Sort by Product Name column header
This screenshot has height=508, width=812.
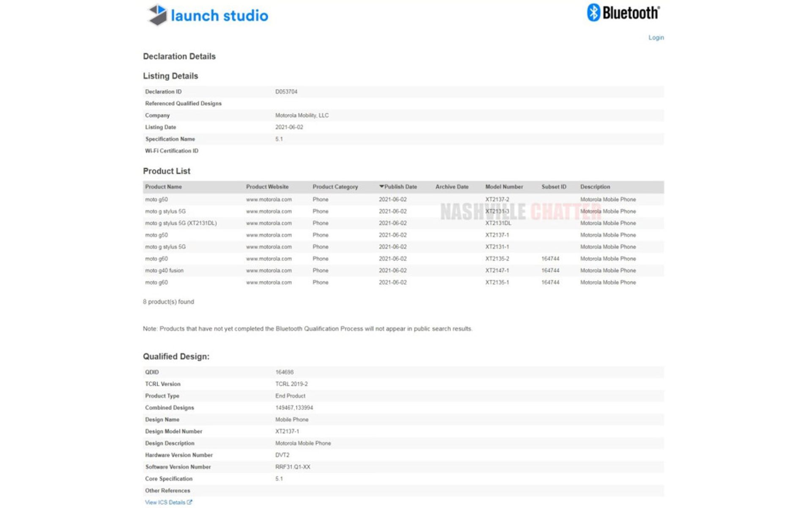click(163, 187)
